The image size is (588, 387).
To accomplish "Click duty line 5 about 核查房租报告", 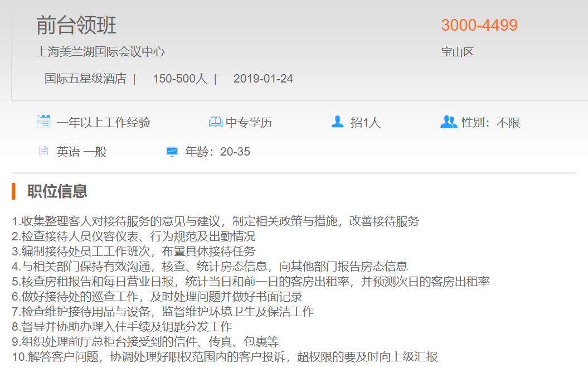I will (x=251, y=282).
